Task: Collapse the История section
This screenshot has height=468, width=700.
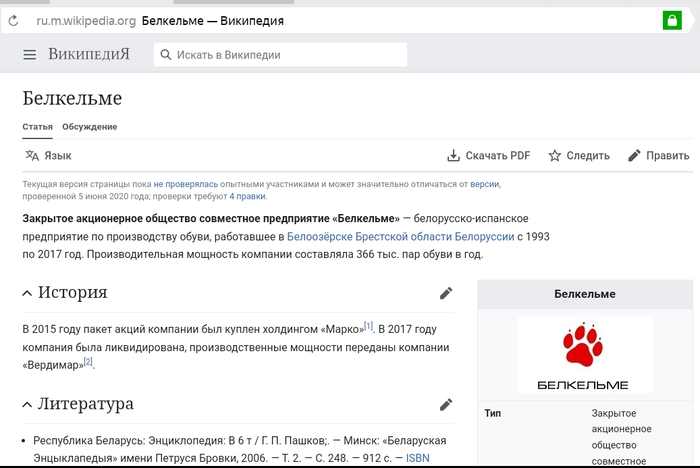Action: (27, 293)
